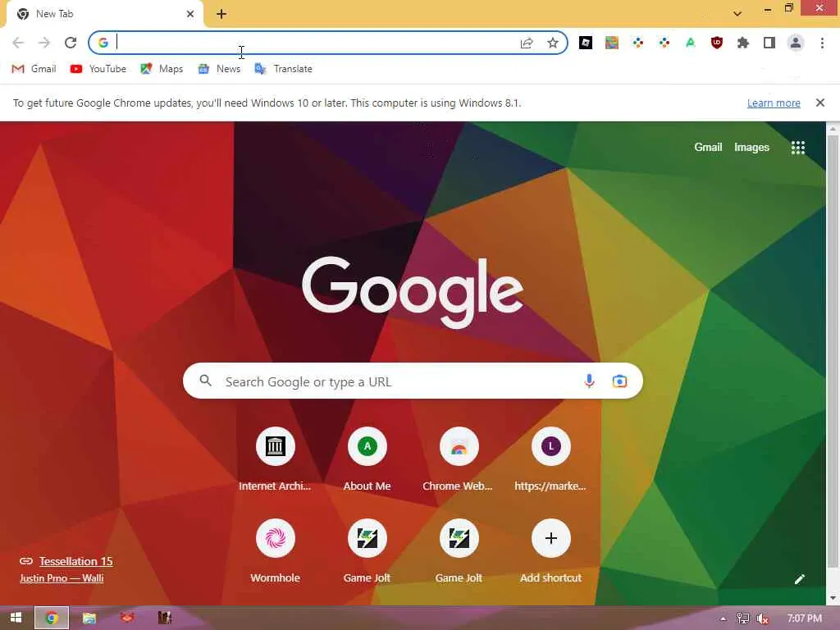Search by image with Google Lens camera
Screen dimensions: 840x630
[x=619, y=381]
